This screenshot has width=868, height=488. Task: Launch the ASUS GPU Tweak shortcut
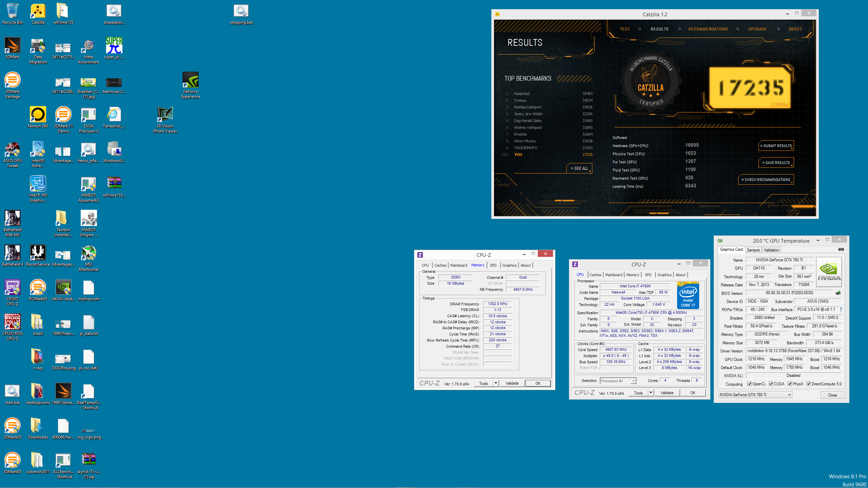tap(13, 154)
